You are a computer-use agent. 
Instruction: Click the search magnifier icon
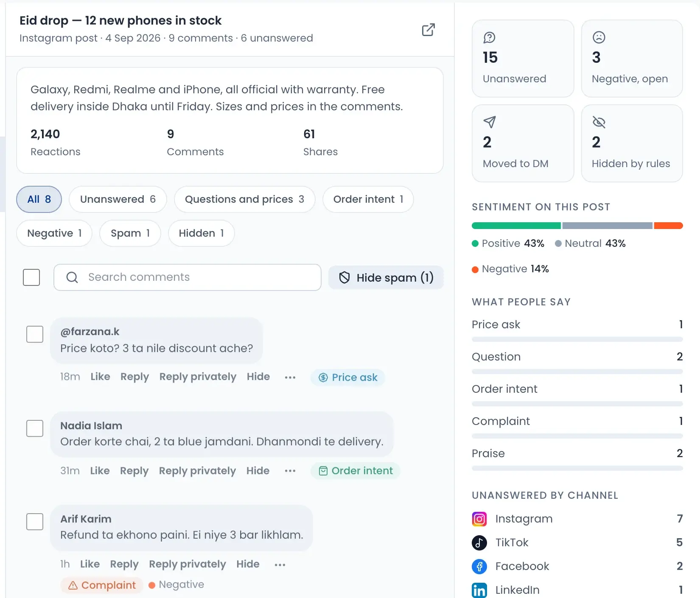(72, 277)
